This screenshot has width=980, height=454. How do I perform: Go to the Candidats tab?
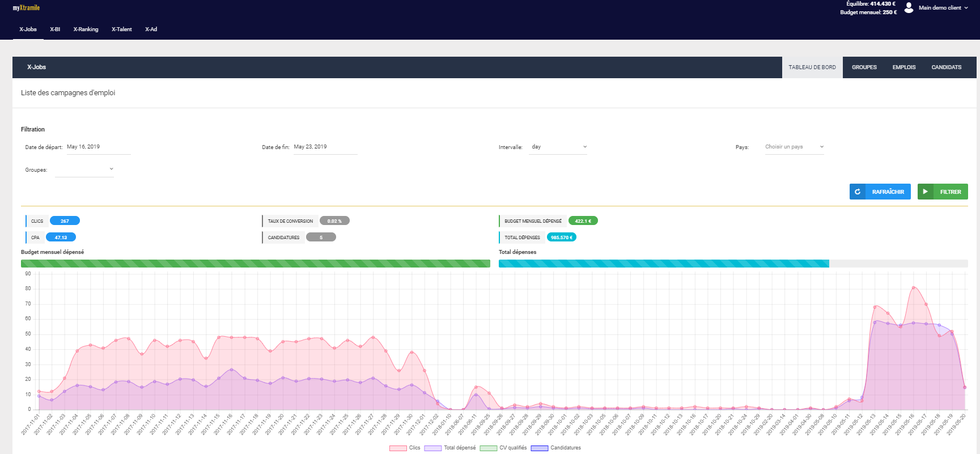coord(947,67)
